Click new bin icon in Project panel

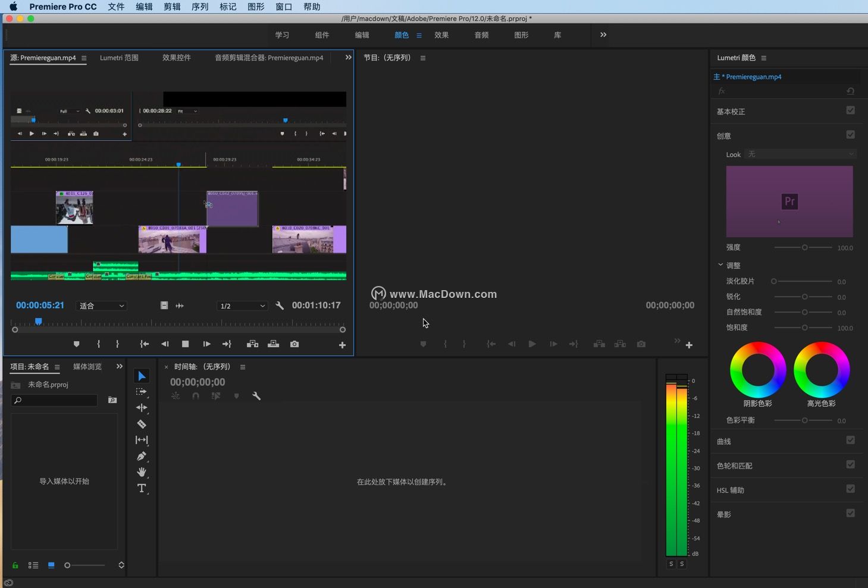click(x=112, y=400)
